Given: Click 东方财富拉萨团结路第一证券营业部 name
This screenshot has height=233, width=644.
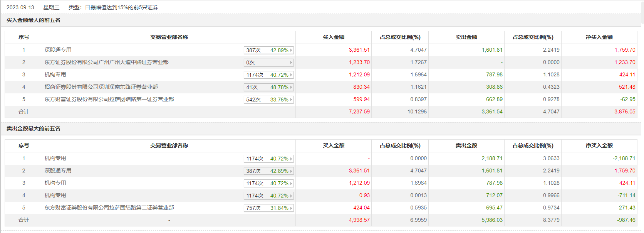Looking at the screenshot, I should click(x=109, y=99).
